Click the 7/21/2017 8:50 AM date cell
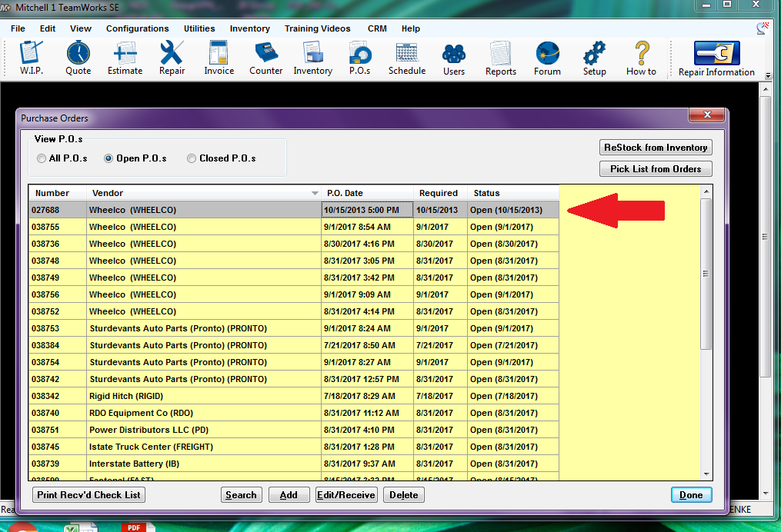 367,345
